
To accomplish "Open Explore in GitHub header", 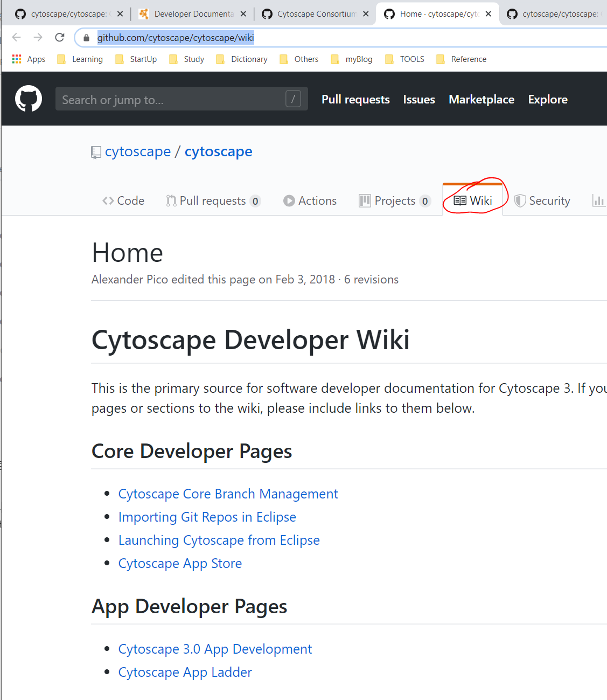I will coord(548,99).
